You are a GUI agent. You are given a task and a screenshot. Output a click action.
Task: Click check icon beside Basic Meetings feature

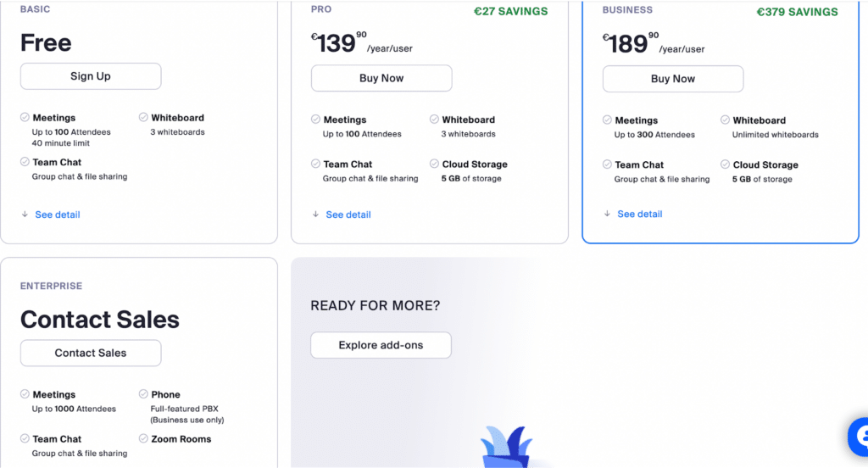pos(25,118)
